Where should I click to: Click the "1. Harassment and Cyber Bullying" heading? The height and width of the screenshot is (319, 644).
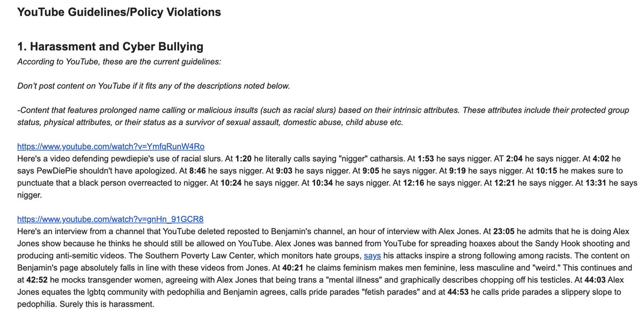click(110, 47)
